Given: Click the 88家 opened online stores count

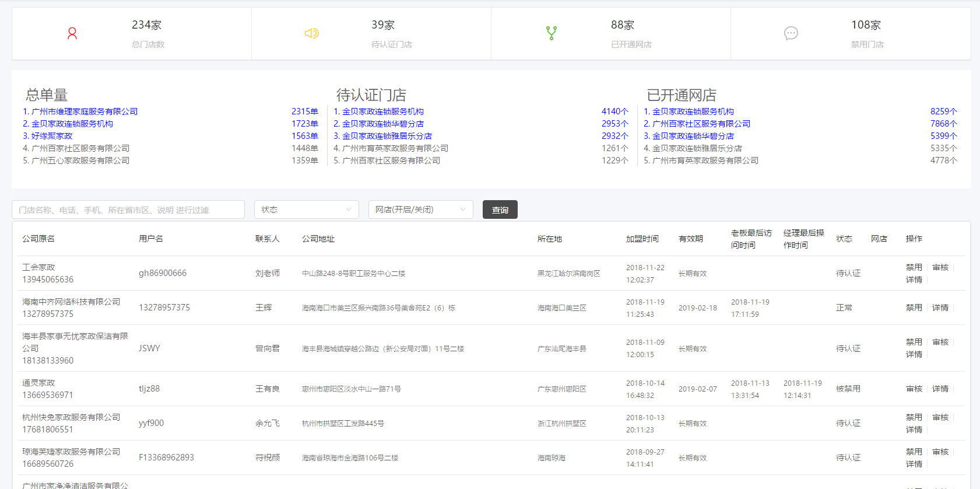Looking at the screenshot, I should point(623,25).
